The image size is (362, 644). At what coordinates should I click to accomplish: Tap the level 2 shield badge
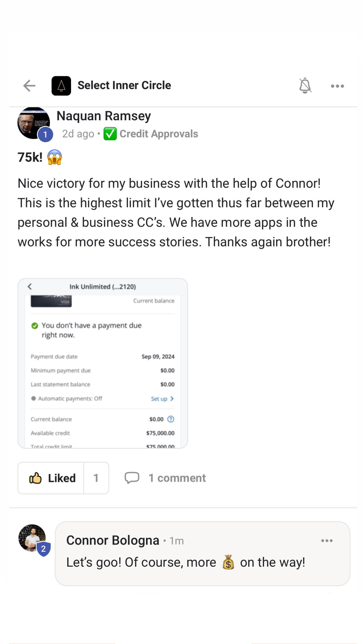[x=43, y=549]
